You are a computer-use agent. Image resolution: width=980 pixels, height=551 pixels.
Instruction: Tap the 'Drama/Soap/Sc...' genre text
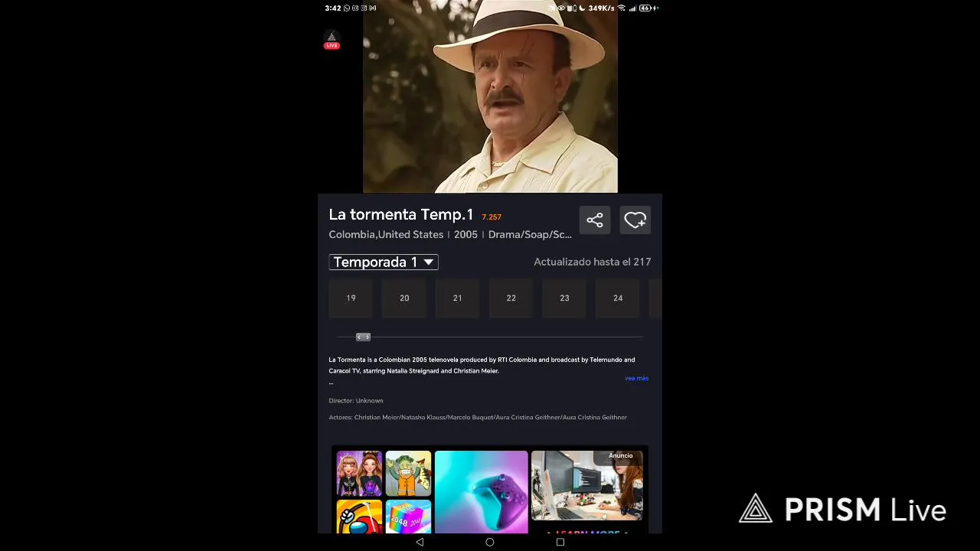click(530, 234)
